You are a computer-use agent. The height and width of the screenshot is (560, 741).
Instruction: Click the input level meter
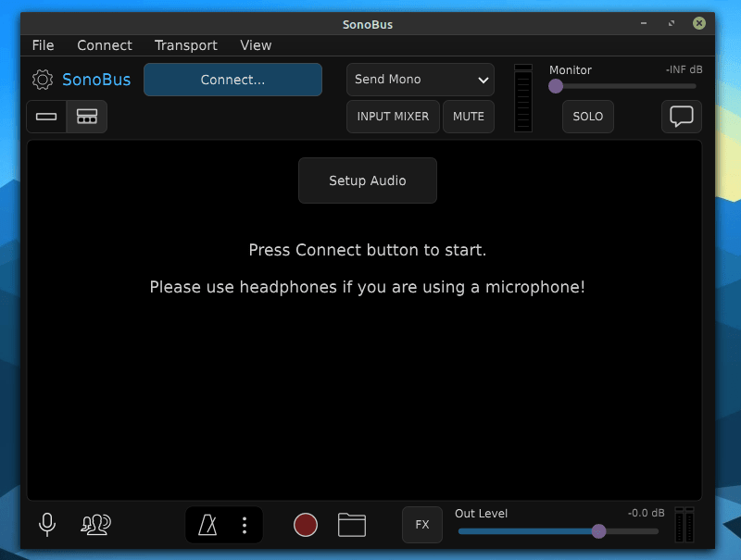click(x=523, y=98)
